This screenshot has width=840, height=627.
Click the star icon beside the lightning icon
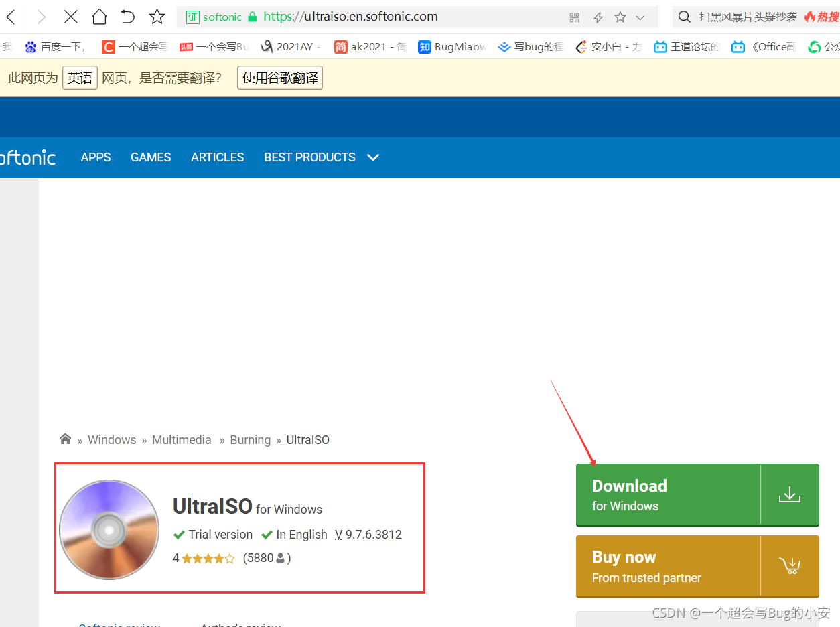(x=620, y=17)
